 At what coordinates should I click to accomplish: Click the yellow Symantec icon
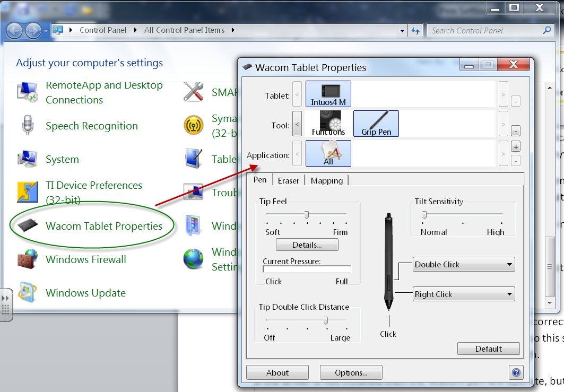click(194, 125)
